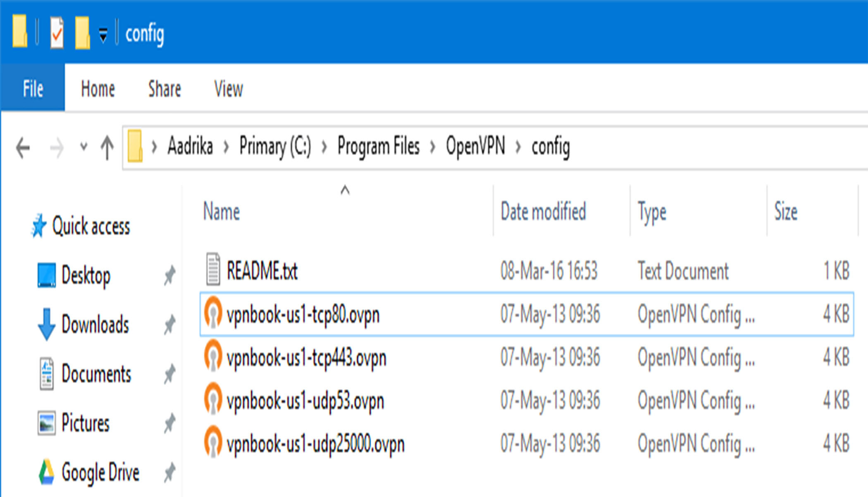Click the pin icon next to Desktop
This screenshot has width=868, height=497.
pos(169,276)
